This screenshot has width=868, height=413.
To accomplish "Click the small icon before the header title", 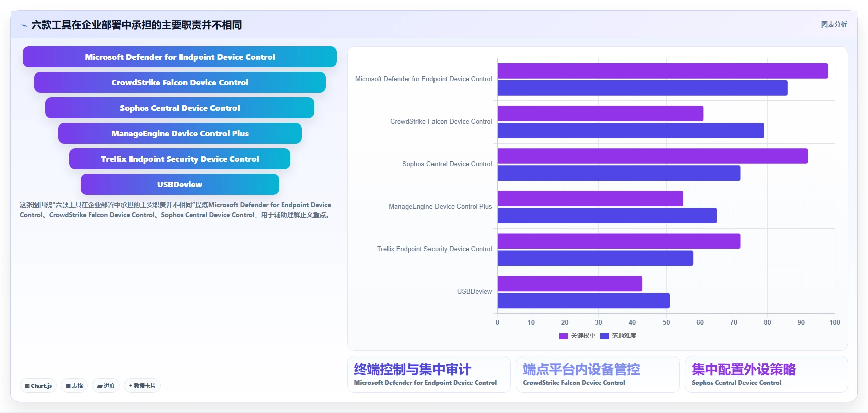I will pyautogui.click(x=24, y=25).
